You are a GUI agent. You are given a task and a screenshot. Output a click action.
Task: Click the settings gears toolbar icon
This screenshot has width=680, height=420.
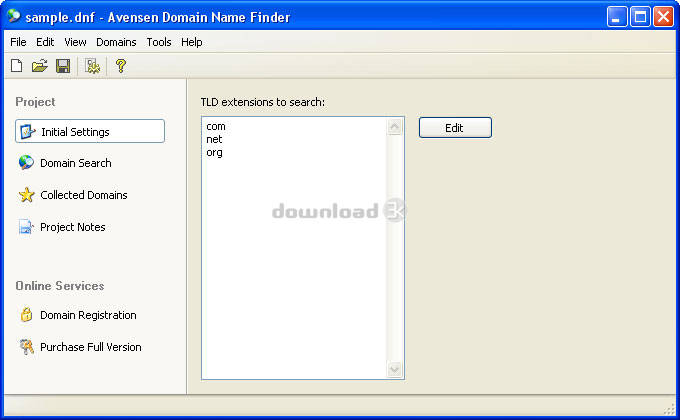[92, 66]
